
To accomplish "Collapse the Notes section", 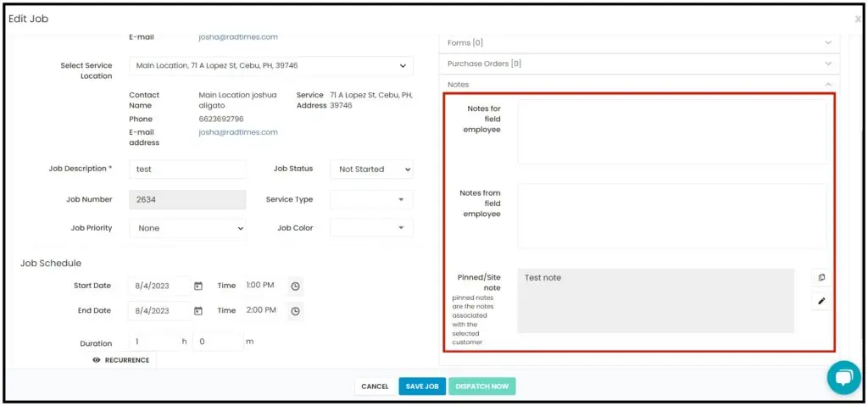I will [639, 84].
